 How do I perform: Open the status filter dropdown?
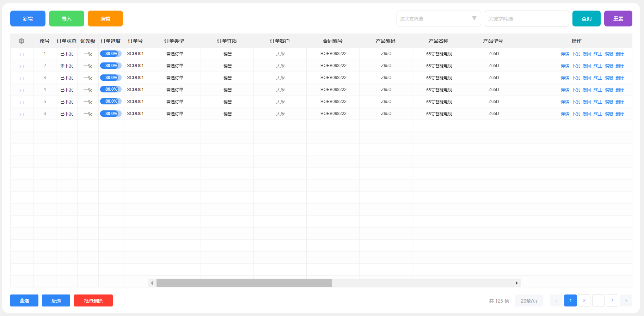pyautogui.click(x=438, y=19)
